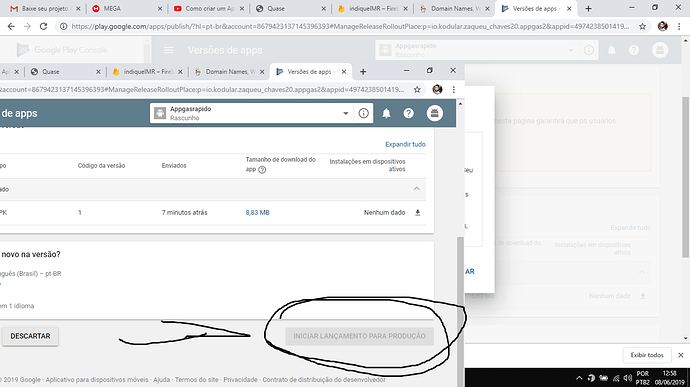Click the DESCARTAR button
Image resolution: width=690 pixels, height=387 pixels.
30,336
